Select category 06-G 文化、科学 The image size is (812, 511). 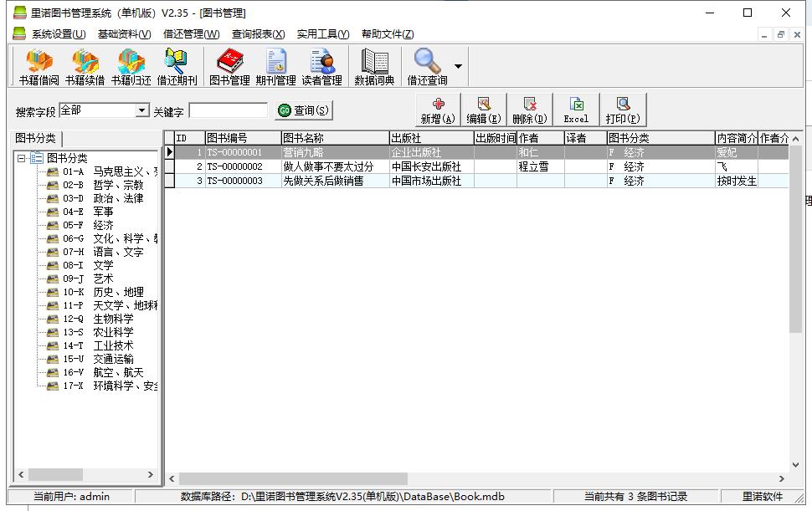(x=110, y=239)
